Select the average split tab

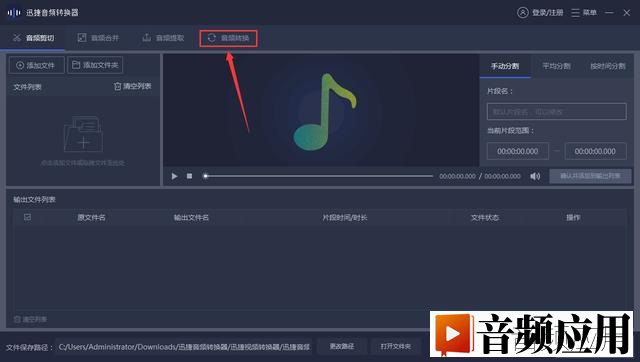[x=556, y=66]
